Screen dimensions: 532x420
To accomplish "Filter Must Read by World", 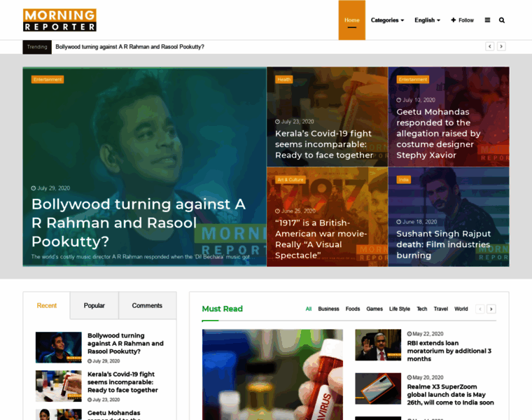I will [x=461, y=309].
